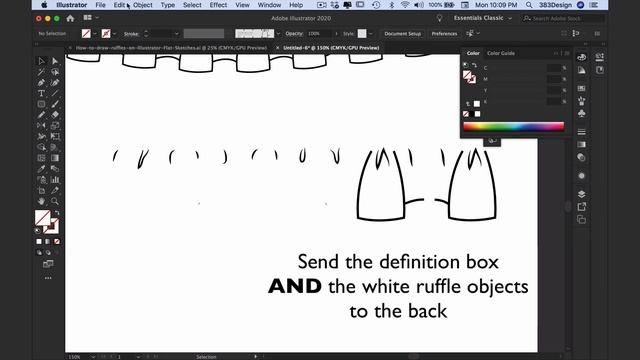Pick a color from the spectrum bar

(513, 126)
